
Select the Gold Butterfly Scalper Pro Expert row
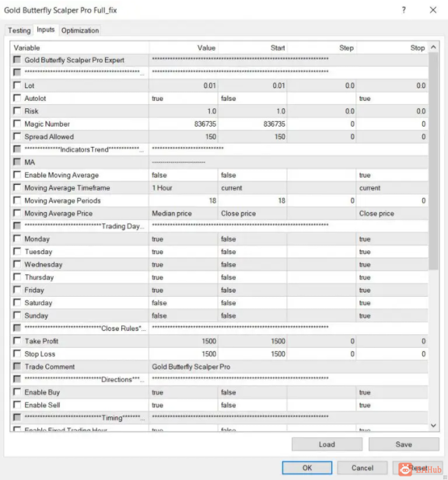tap(219, 60)
